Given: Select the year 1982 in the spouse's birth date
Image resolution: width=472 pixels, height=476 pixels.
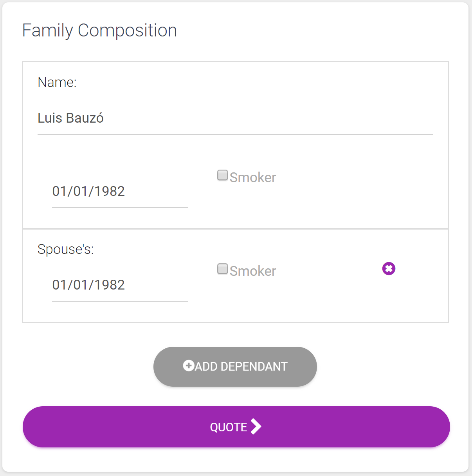Looking at the screenshot, I should tap(110, 285).
